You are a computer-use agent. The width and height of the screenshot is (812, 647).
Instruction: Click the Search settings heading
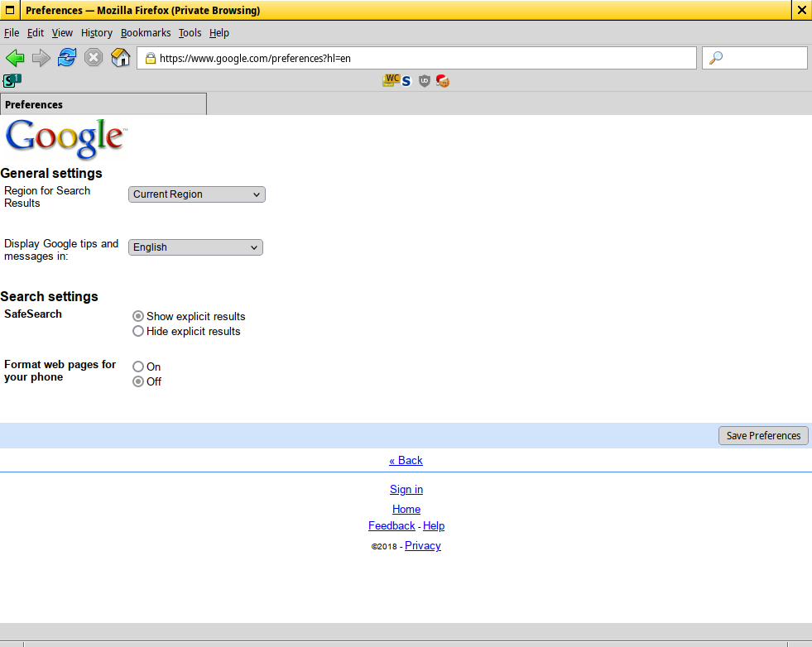[49, 296]
